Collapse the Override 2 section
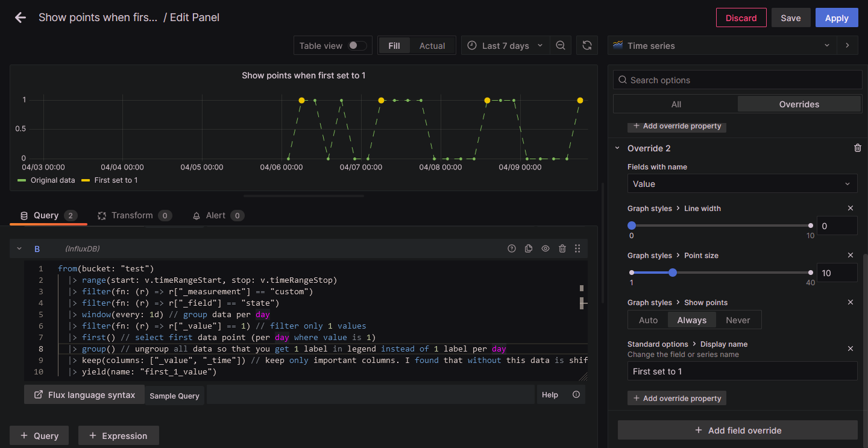This screenshot has width=868, height=448. (617, 148)
